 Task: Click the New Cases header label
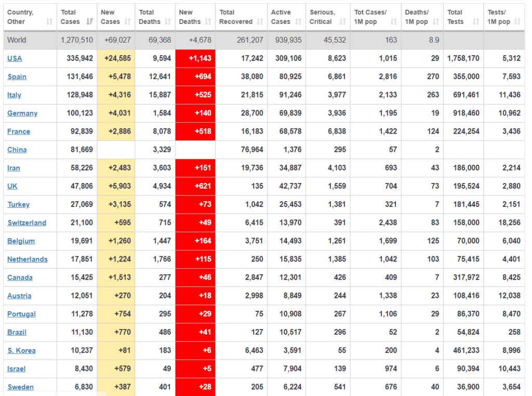110,17
